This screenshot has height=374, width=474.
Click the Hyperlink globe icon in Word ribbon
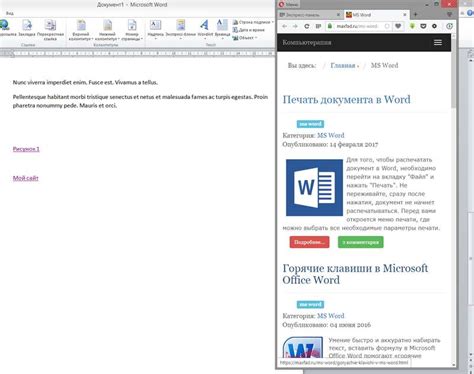(5, 25)
